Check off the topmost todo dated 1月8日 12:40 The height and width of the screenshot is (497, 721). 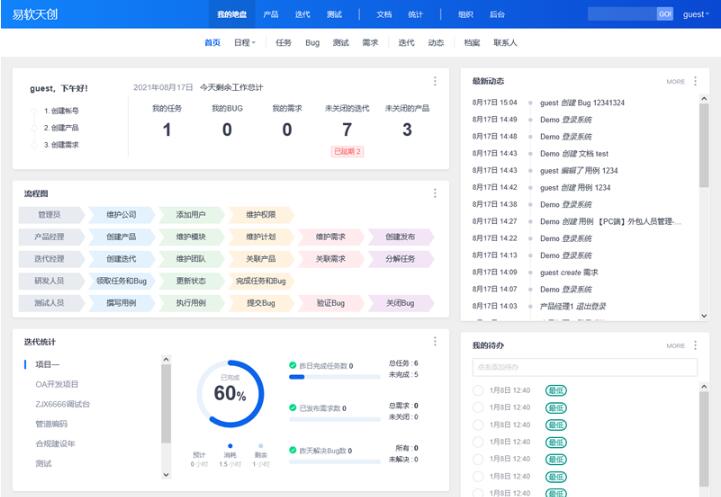[478, 390]
